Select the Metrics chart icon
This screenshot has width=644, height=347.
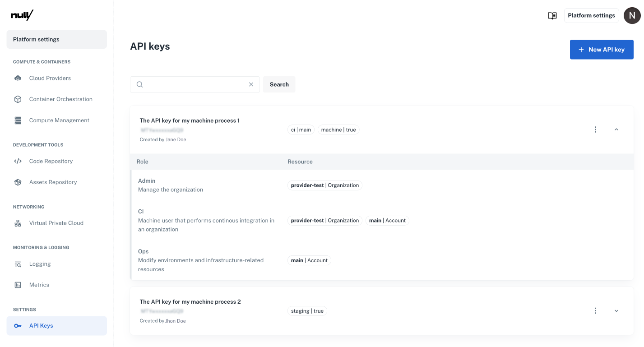click(x=17, y=285)
